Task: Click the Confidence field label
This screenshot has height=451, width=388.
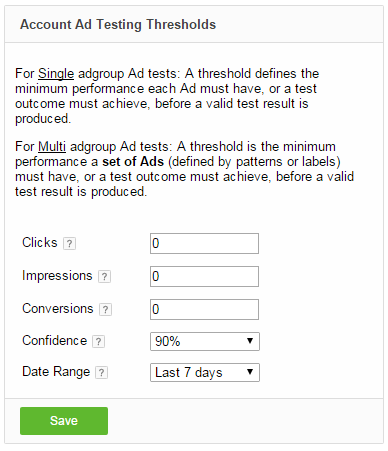Action: coord(54,341)
